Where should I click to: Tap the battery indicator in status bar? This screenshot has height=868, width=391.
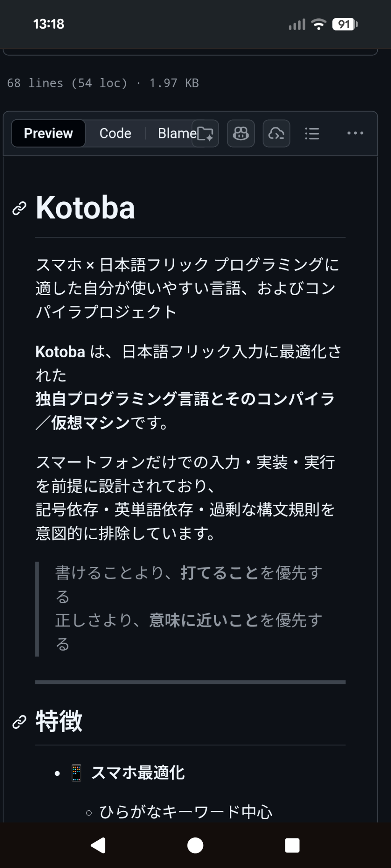click(x=344, y=24)
